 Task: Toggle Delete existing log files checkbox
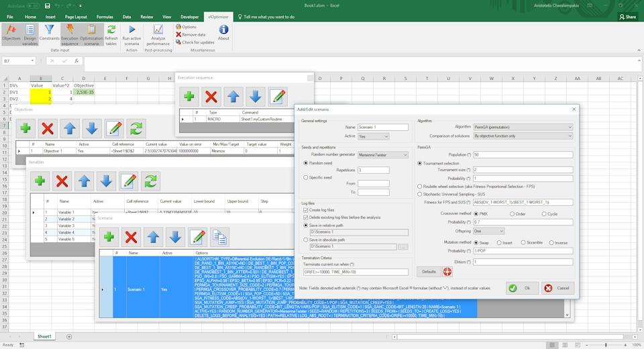(306, 217)
